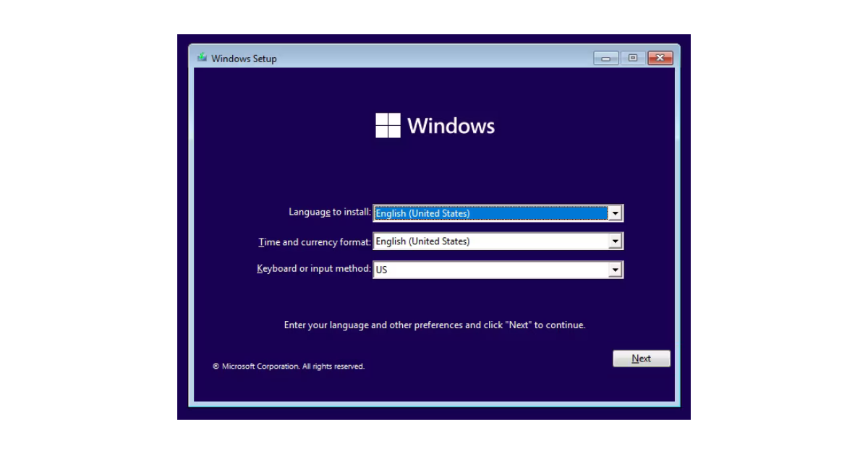
Task: Click the four-pane Windows logo
Action: click(388, 125)
